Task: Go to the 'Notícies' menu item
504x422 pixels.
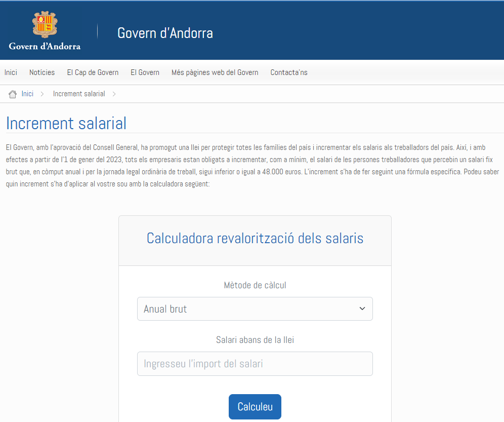Action: pos(42,72)
